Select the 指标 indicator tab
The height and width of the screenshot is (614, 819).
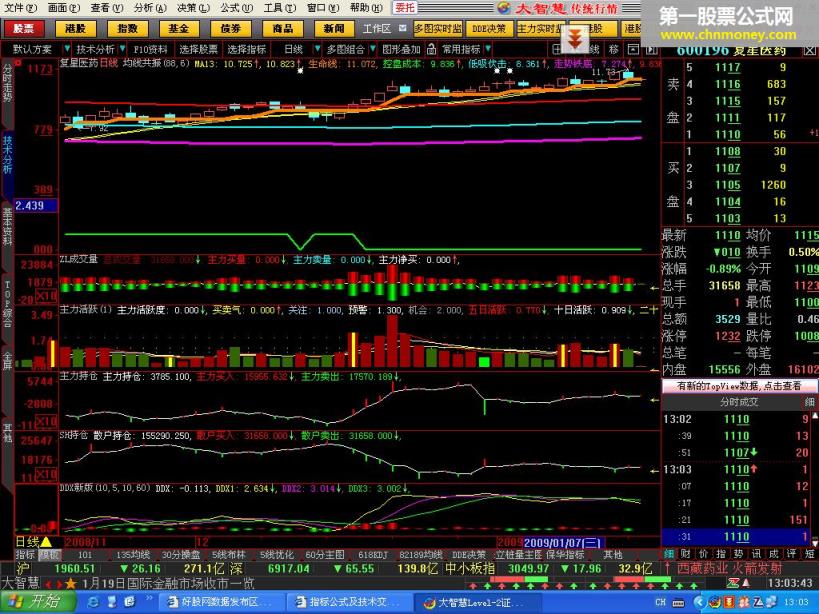(25, 554)
